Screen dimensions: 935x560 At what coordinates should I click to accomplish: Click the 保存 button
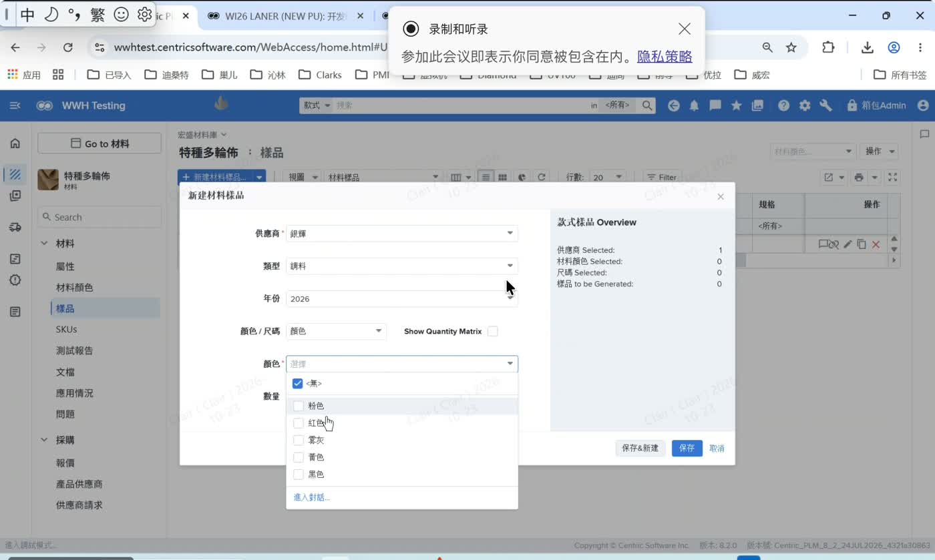(x=687, y=449)
